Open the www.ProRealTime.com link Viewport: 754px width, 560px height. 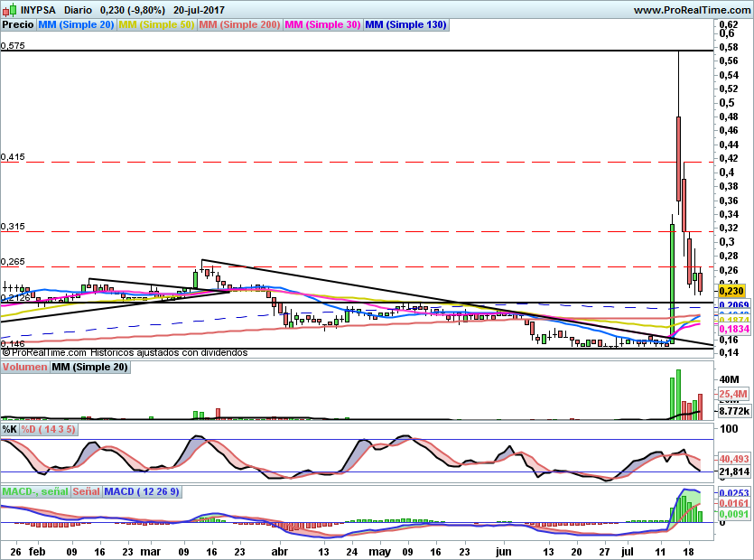click(x=691, y=9)
